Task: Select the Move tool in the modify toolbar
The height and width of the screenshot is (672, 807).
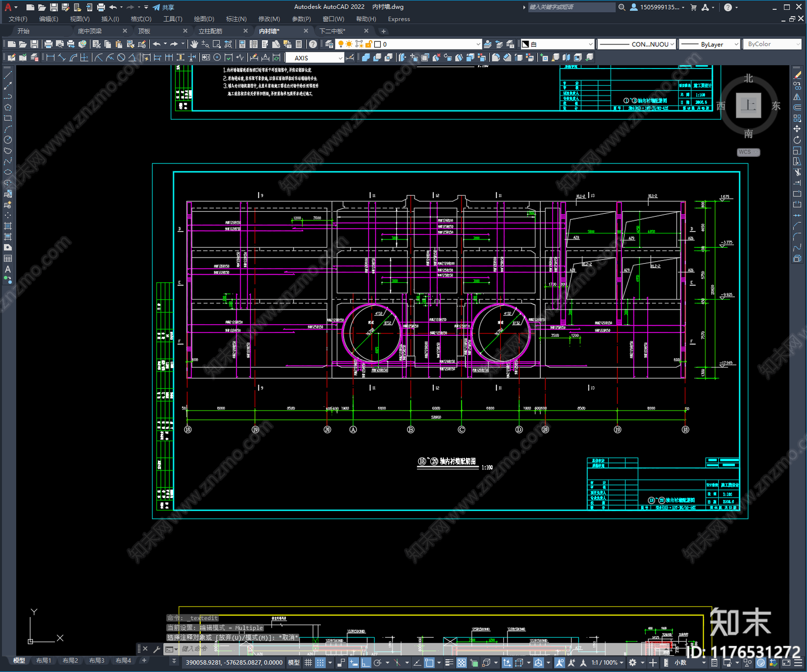Action: (797, 129)
